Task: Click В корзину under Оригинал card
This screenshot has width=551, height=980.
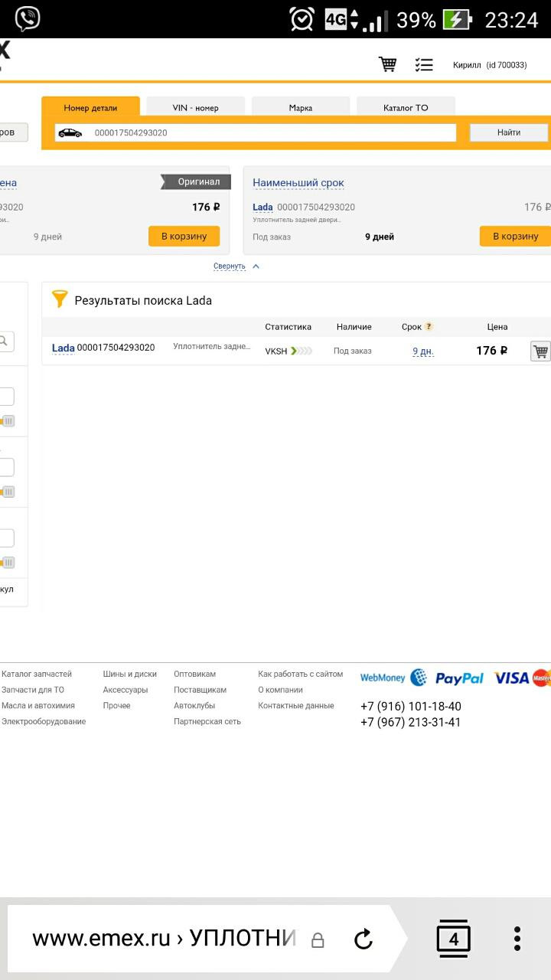Action: pyautogui.click(x=184, y=236)
